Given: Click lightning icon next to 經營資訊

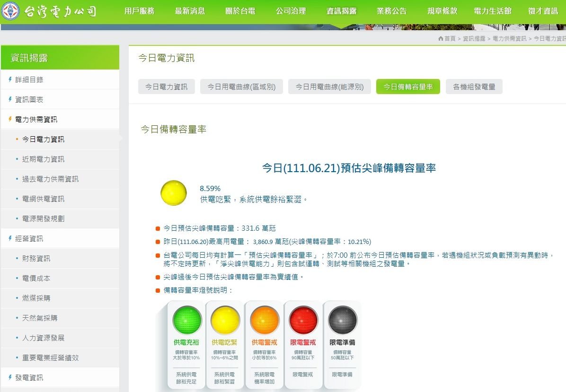Looking at the screenshot, I should click(10, 238).
